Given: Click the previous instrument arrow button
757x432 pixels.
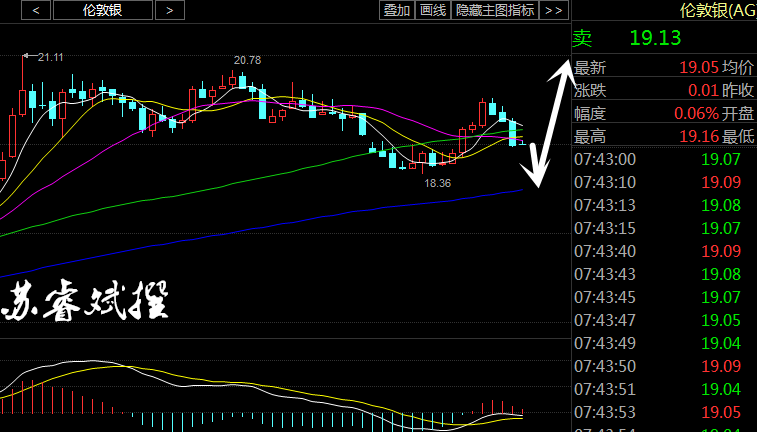Looking at the screenshot, I should (x=36, y=10).
